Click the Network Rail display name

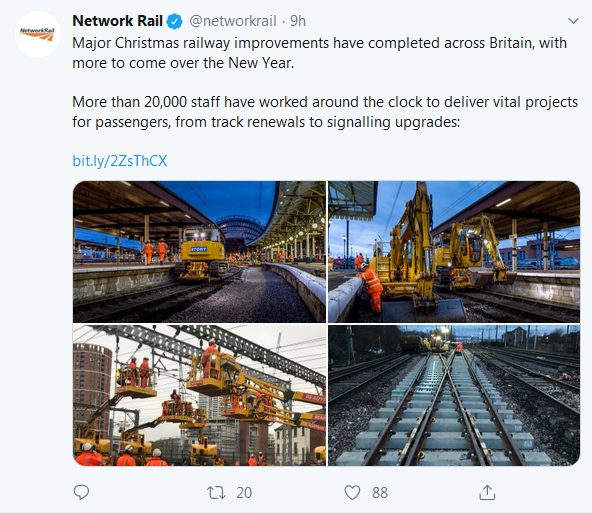click(x=117, y=21)
